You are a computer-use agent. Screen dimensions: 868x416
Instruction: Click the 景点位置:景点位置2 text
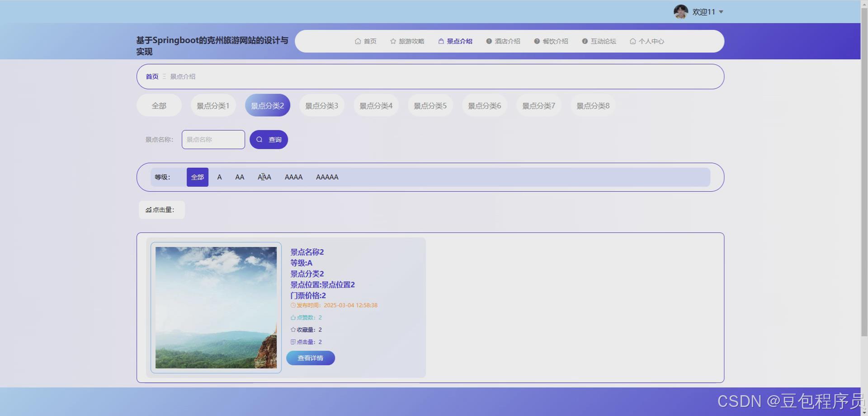(322, 284)
